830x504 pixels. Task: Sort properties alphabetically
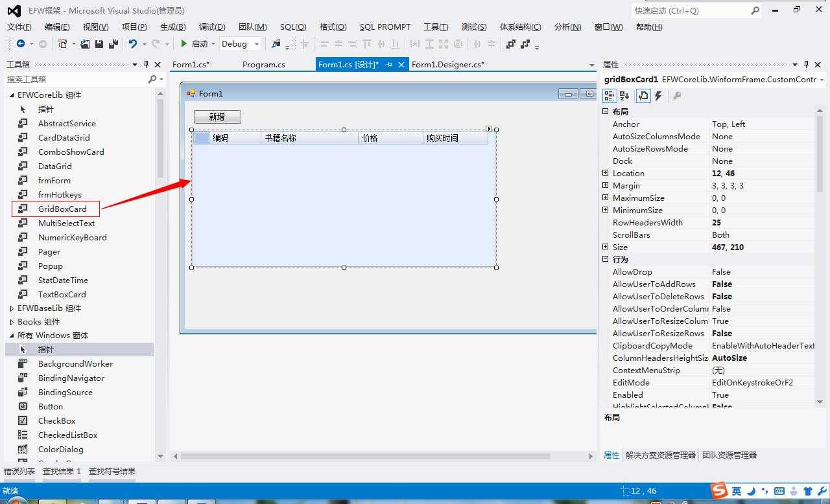point(624,96)
